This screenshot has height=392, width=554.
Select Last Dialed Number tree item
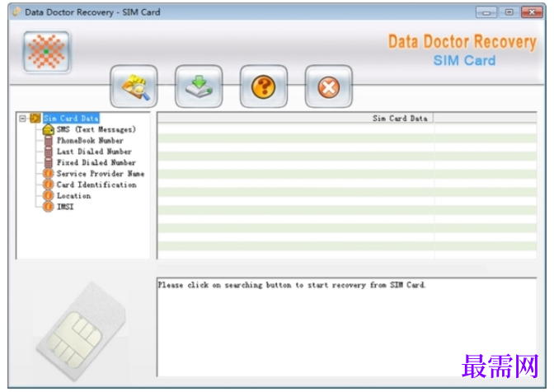[x=94, y=152]
